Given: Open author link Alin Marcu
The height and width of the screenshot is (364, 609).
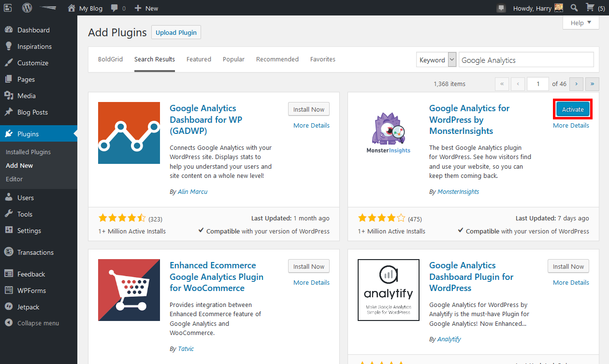Looking at the screenshot, I should (192, 191).
